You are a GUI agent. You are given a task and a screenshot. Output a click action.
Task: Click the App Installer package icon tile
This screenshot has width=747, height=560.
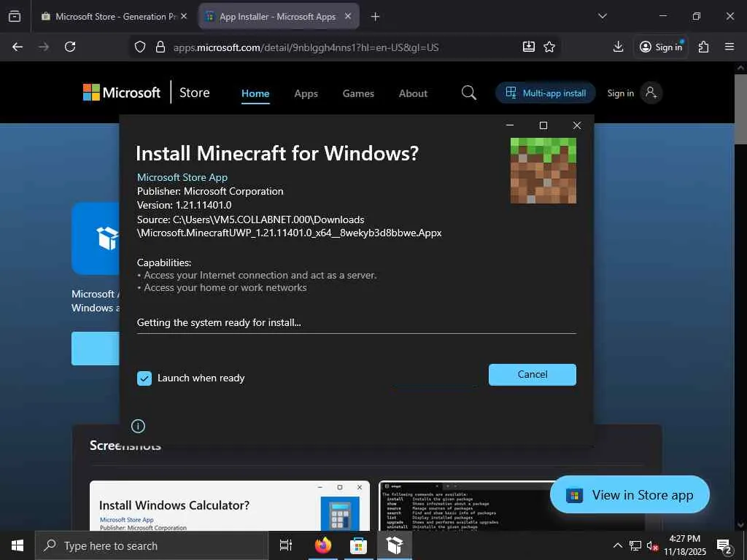tap(96, 238)
